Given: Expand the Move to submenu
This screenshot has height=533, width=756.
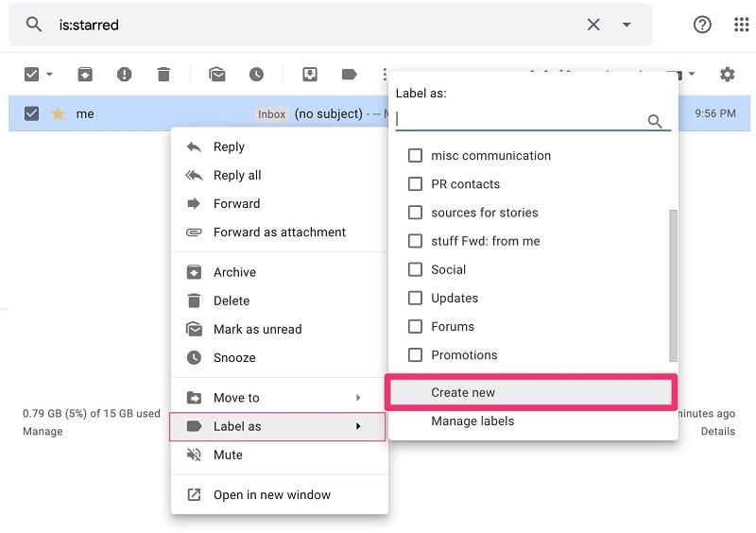Looking at the screenshot, I should (280, 398).
